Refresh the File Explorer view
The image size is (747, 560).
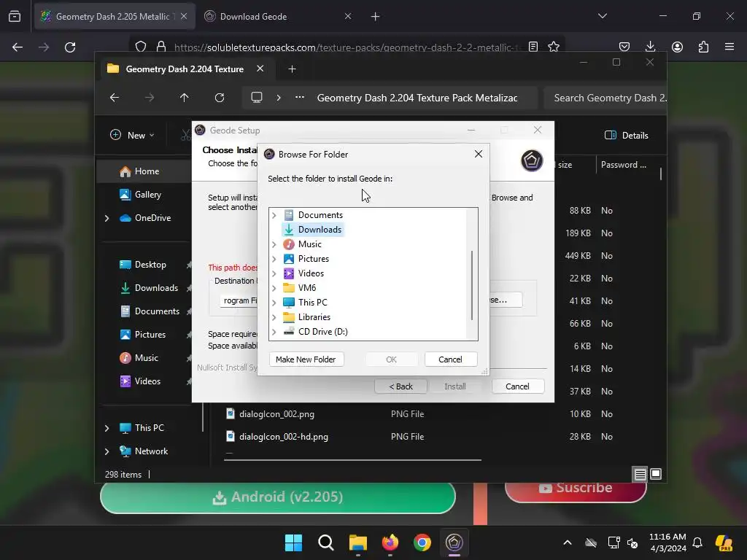(220, 98)
